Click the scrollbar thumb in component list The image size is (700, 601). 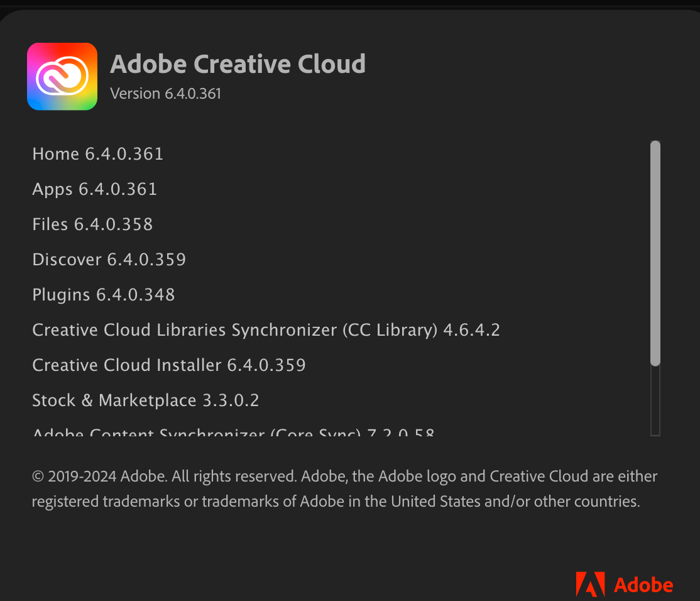coord(655,253)
